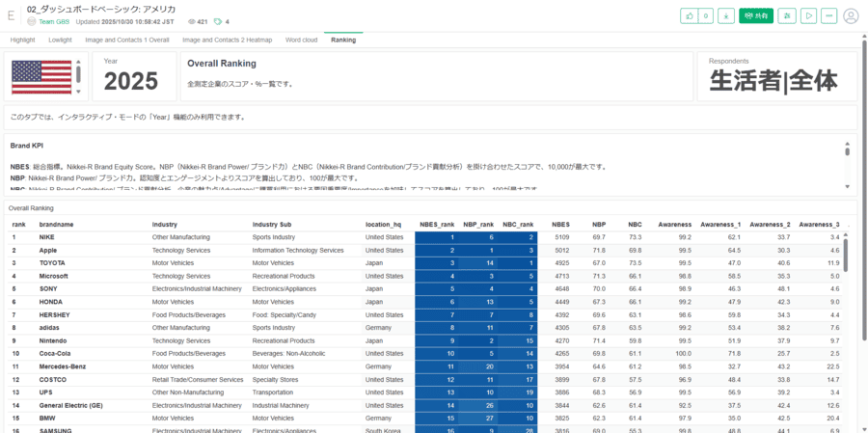Viewport: 868px width, 433px height.
Task: Open the three-dots more options menu
Action: click(828, 16)
